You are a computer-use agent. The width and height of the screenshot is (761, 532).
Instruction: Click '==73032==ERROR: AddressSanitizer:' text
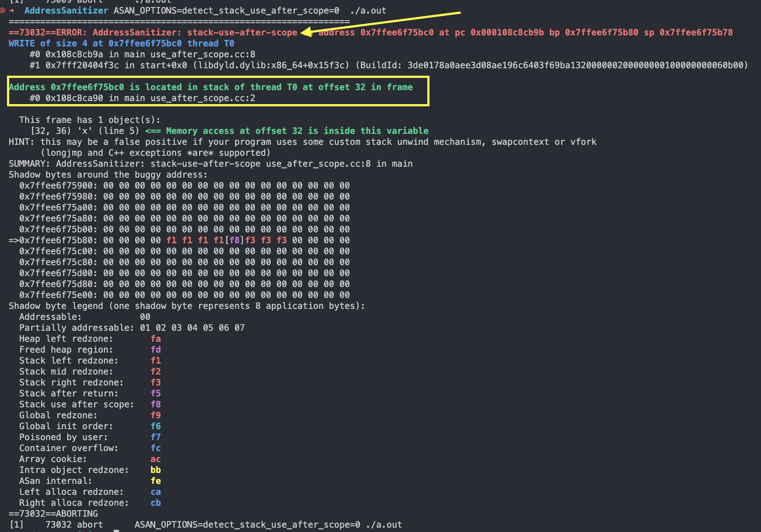pos(95,32)
